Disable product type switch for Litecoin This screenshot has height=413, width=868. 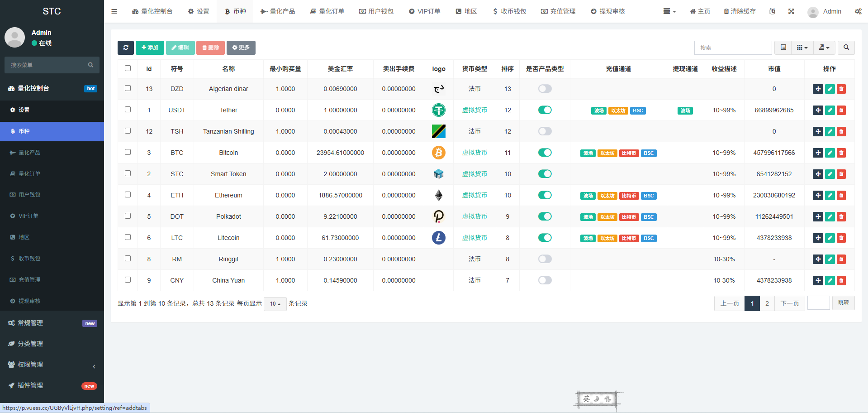click(x=545, y=238)
